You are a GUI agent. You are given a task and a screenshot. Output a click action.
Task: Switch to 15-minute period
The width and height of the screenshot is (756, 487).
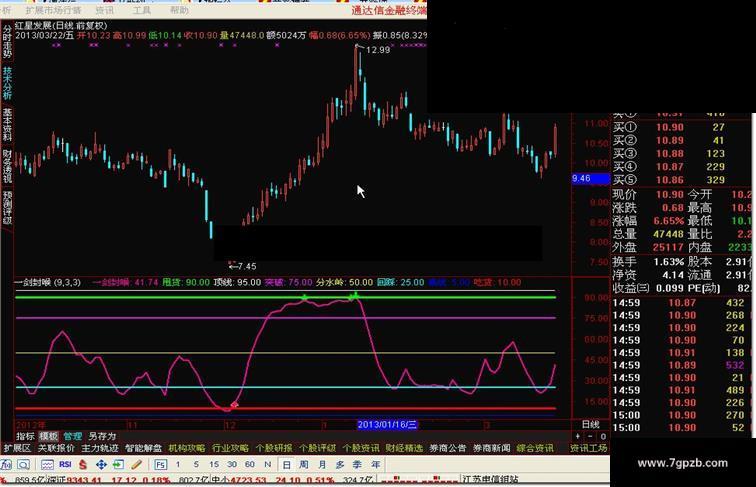tap(214, 464)
